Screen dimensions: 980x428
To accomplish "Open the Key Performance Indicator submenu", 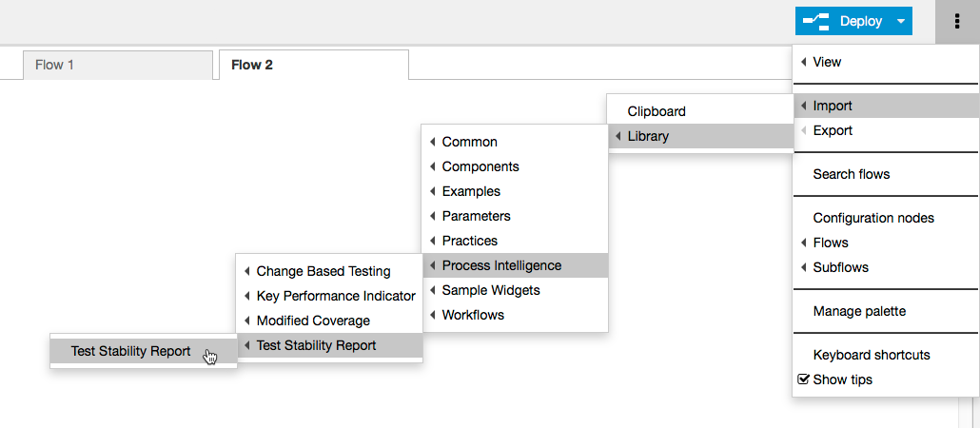I will point(329,296).
